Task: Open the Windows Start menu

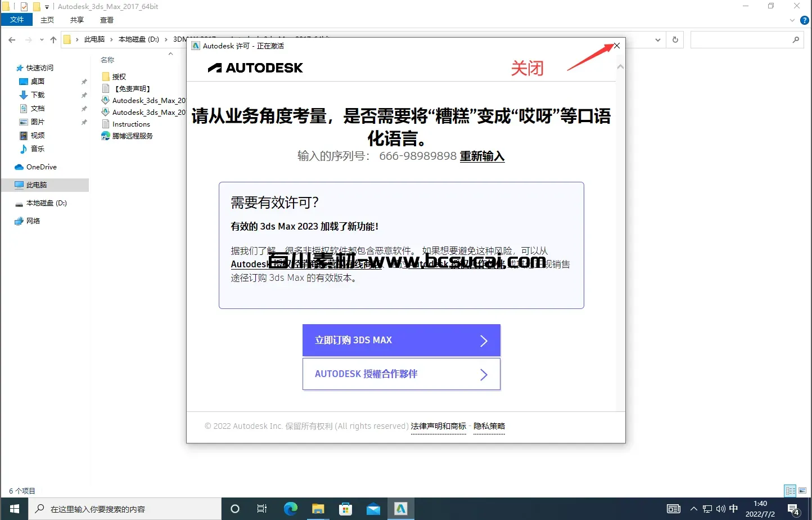Action: (14, 509)
